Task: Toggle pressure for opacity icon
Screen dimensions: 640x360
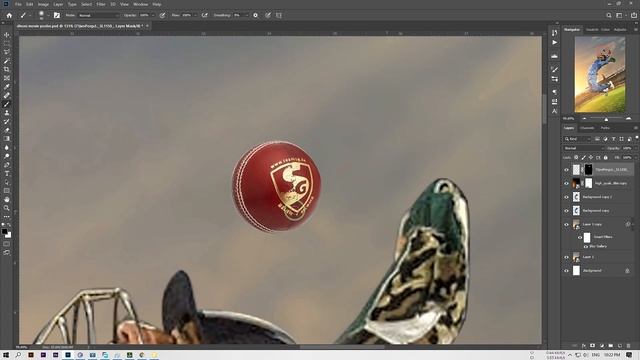Action: 162,15
